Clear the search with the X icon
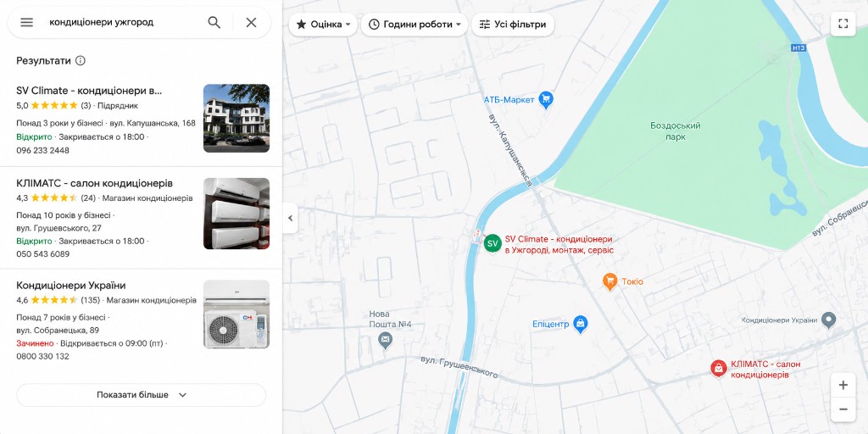The width and height of the screenshot is (868, 434). click(x=251, y=22)
